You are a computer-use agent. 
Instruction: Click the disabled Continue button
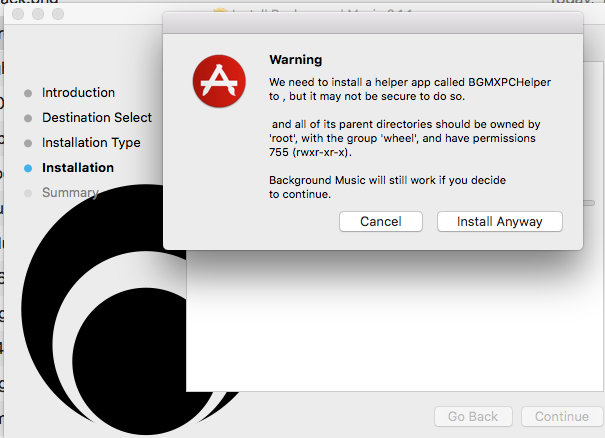(x=562, y=416)
